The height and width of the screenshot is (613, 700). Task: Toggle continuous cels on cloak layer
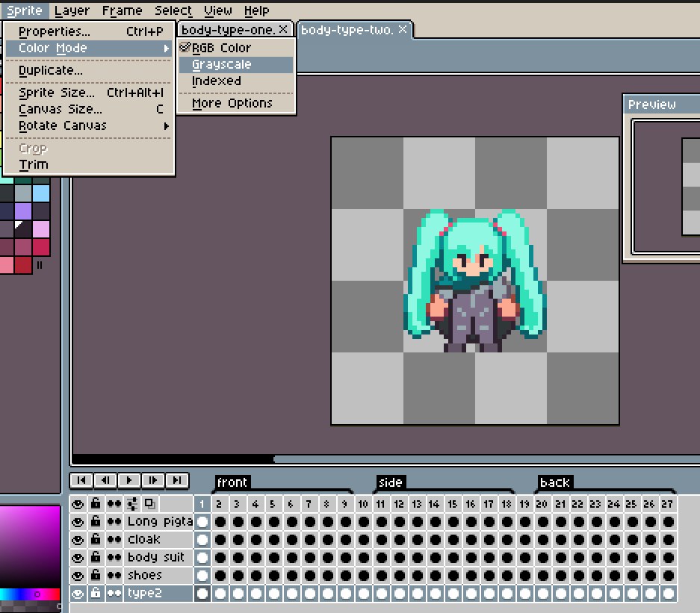(x=114, y=539)
